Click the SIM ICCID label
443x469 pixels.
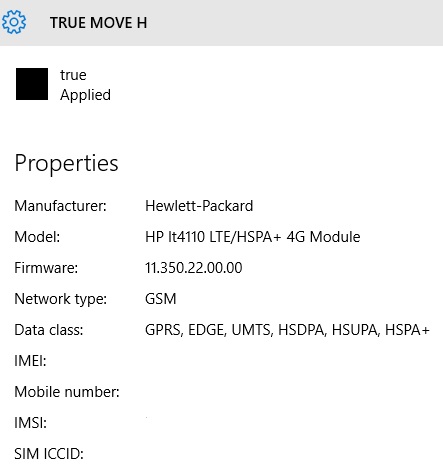click(x=49, y=454)
